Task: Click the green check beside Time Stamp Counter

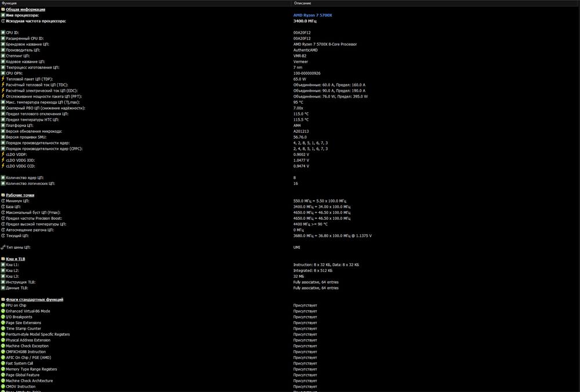Action: coord(3,328)
